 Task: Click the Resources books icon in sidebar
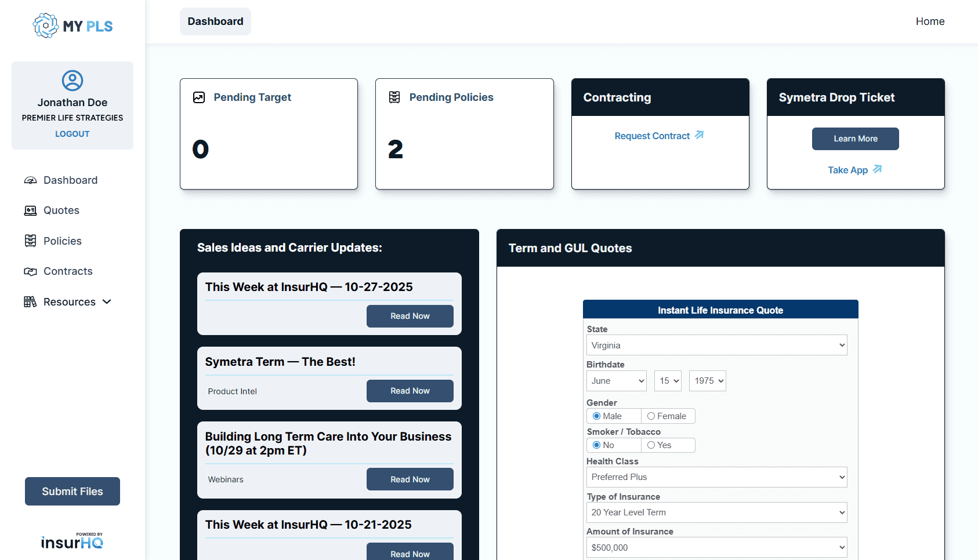[x=30, y=301]
